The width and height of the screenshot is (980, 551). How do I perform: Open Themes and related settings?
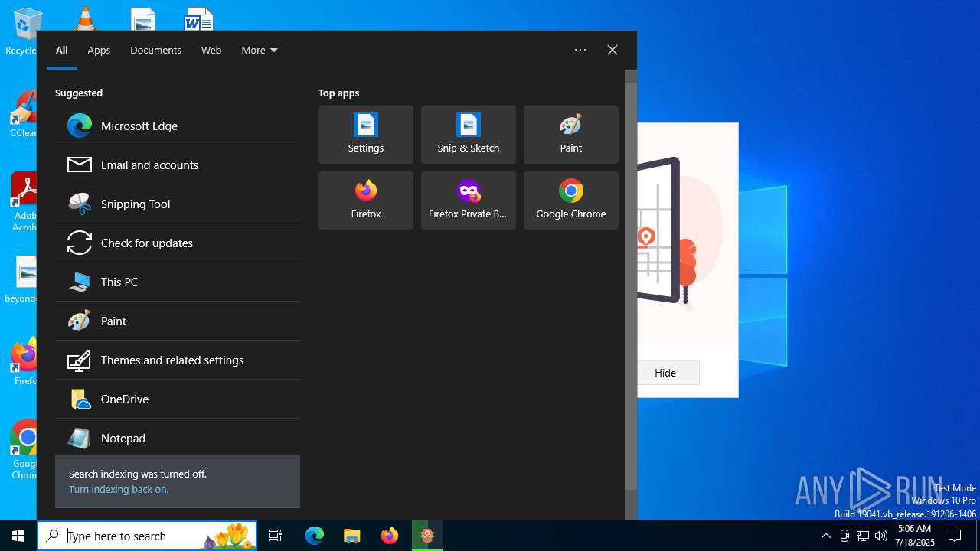coord(177,360)
